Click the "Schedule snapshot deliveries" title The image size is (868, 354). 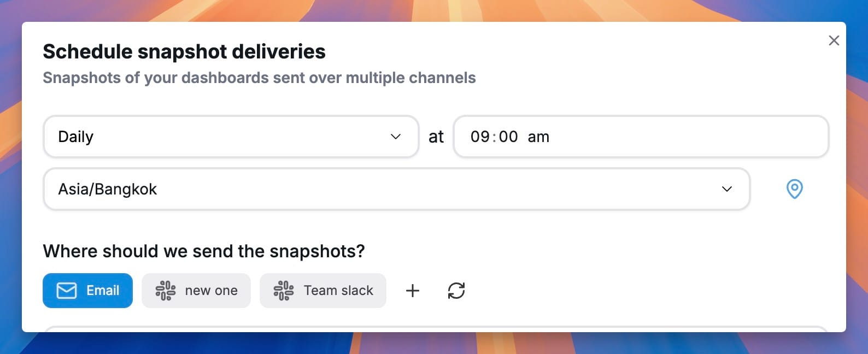[x=184, y=52]
